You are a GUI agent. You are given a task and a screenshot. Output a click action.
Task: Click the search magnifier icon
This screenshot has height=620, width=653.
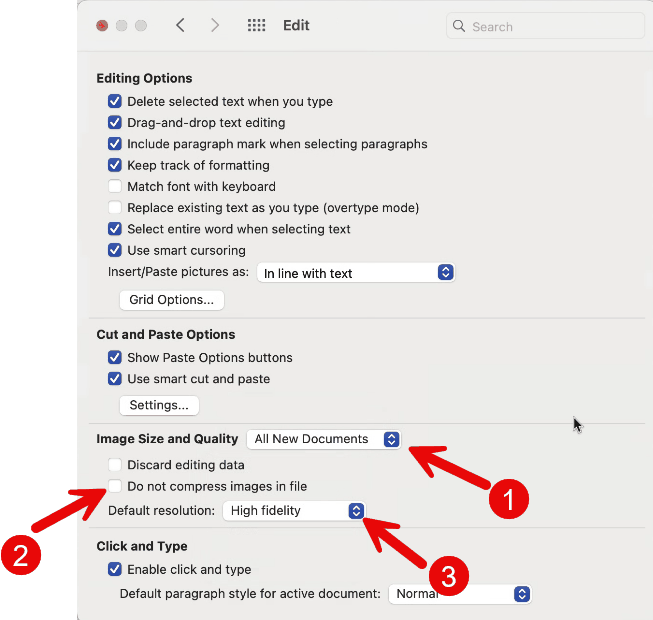[459, 26]
